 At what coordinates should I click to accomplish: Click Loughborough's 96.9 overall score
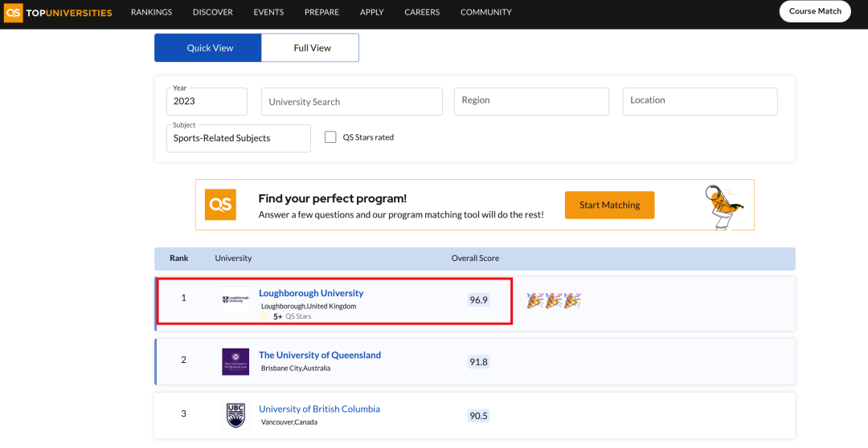[478, 299]
